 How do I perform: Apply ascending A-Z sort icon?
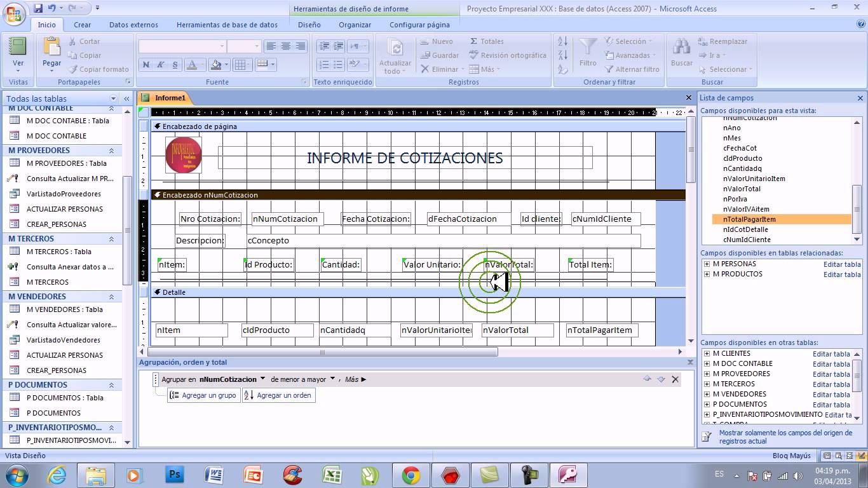click(x=562, y=42)
